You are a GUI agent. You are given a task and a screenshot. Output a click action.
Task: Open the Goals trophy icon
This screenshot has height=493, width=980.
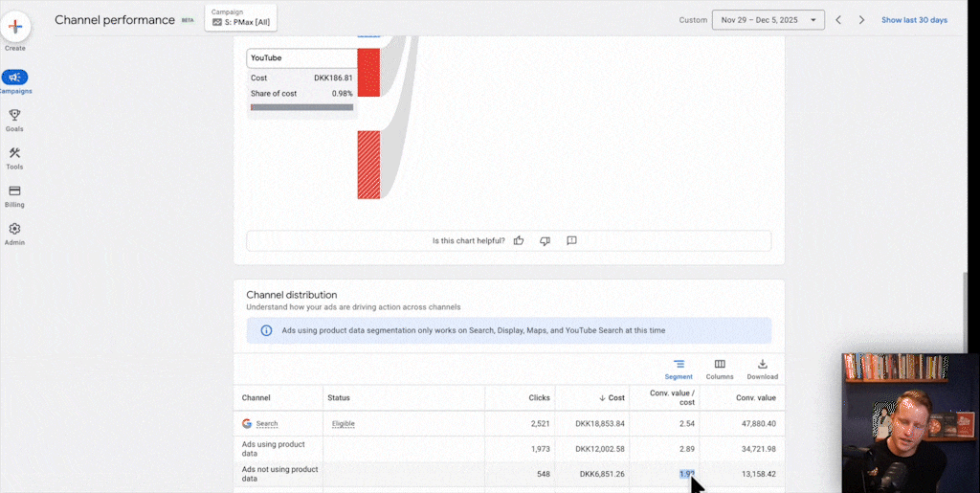pos(14,115)
